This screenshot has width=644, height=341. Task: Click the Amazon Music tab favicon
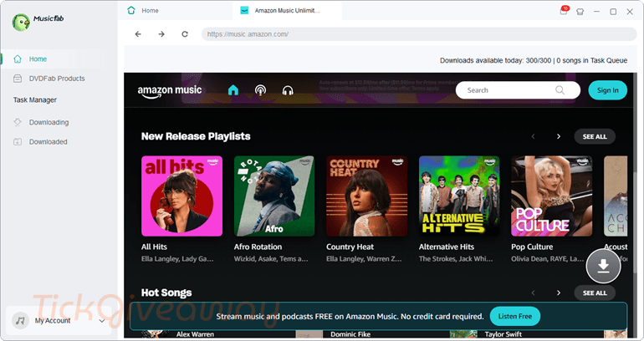click(244, 11)
